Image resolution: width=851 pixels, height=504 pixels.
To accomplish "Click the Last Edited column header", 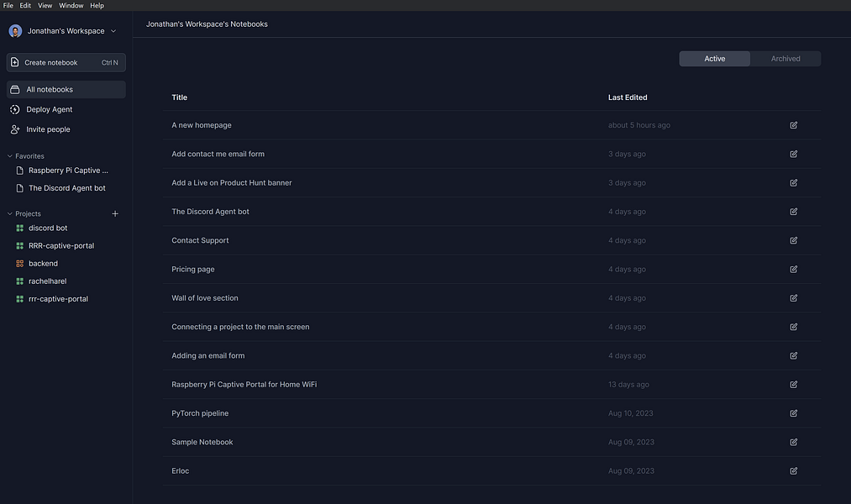I will coord(628,97).
